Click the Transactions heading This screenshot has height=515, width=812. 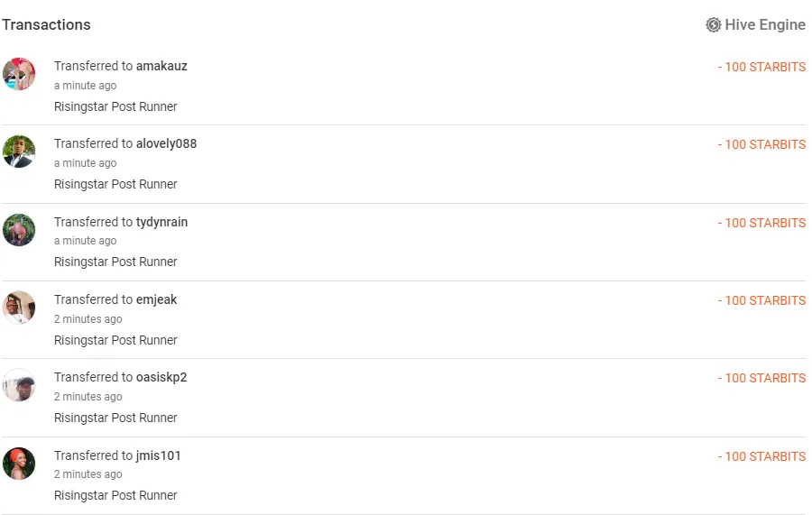46,25
